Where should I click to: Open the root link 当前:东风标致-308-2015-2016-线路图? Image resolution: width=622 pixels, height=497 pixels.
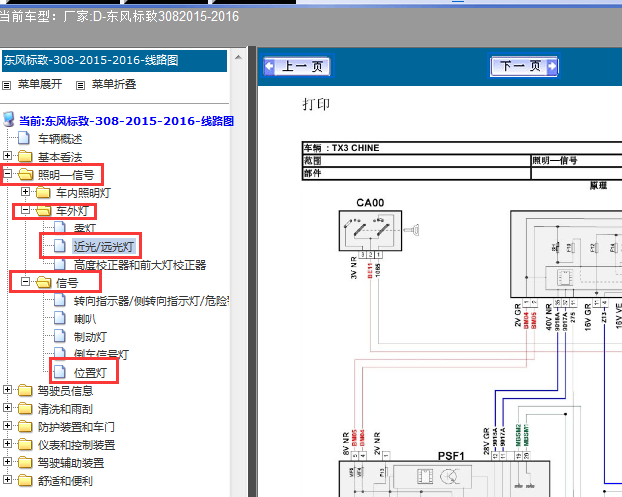click(126, 121)
